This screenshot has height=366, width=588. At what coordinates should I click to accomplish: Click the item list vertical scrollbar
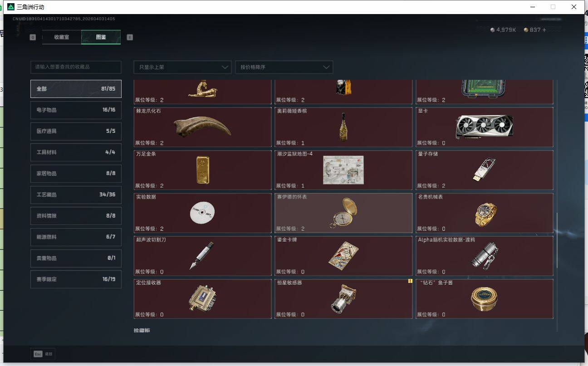coord(557,240)
